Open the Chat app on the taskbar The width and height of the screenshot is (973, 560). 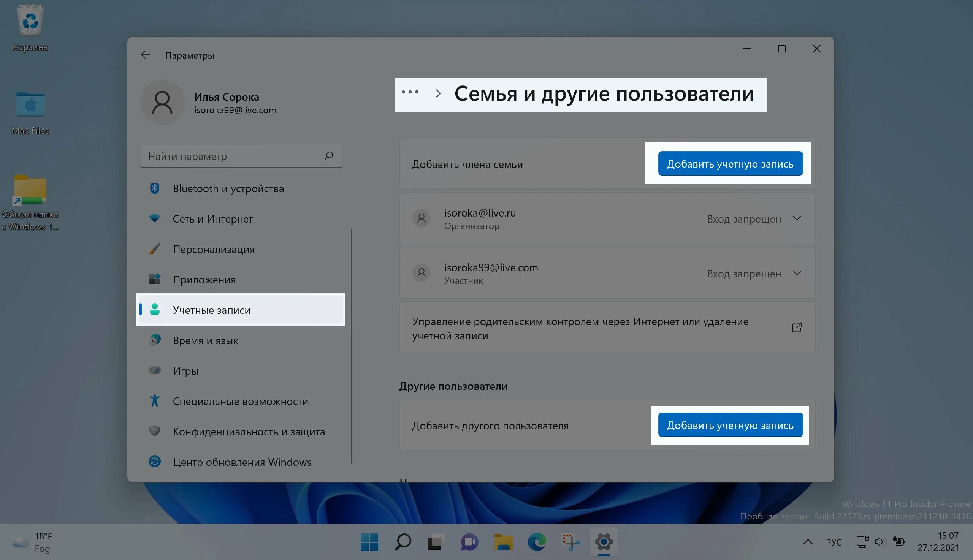click(x=470, y=542)
